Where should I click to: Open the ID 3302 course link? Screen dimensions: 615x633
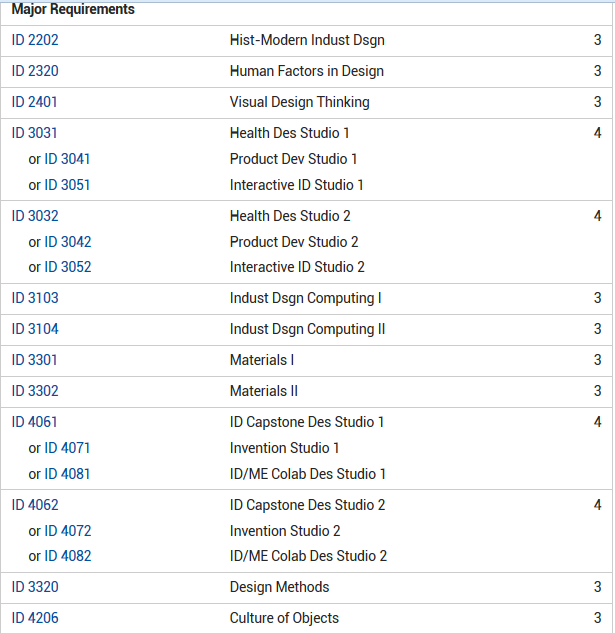pyautogui.click(x=35, y=391)
